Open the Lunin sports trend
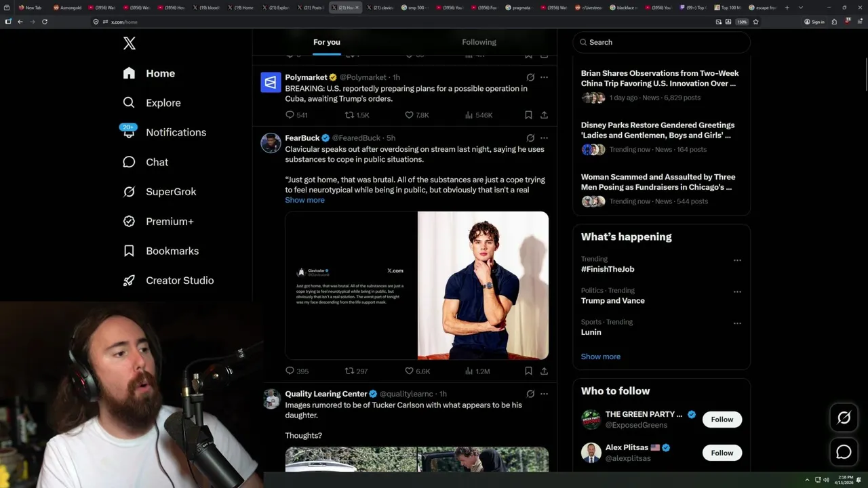The width and height of the screenshot is (868, 488). (x=591, y=332)
